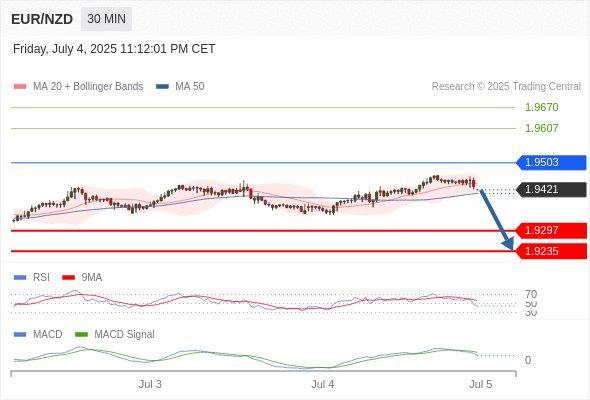590x400 pixels.
Task: Click the MACD blue legend icon
Action: 20,334
